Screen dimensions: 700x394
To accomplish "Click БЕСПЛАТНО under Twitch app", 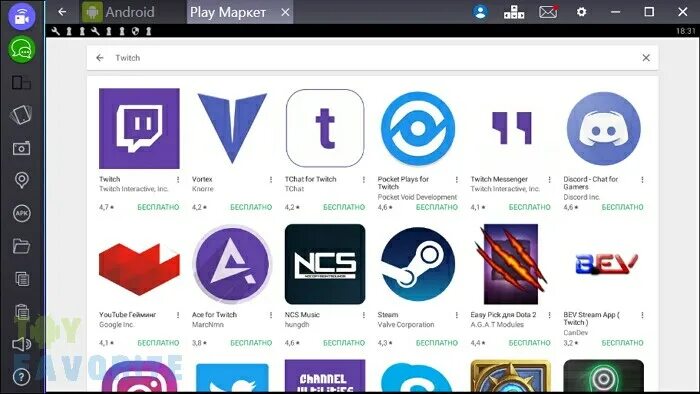I will point(158,207).
